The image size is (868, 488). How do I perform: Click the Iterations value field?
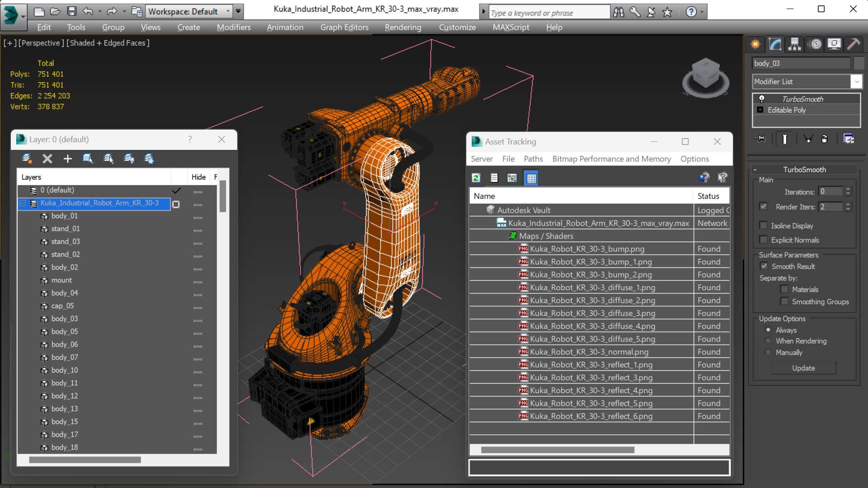tap(830, 191)
